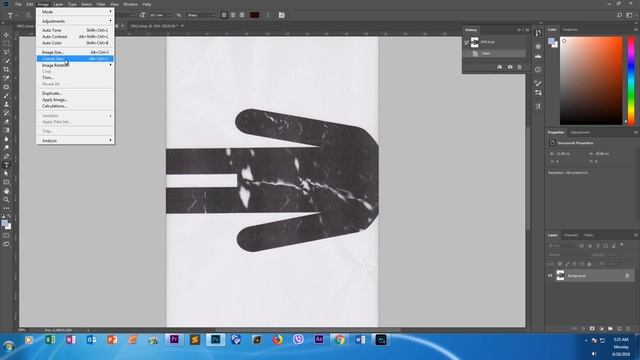
Task: Click the create new layer icon
Action: point(619,329)
